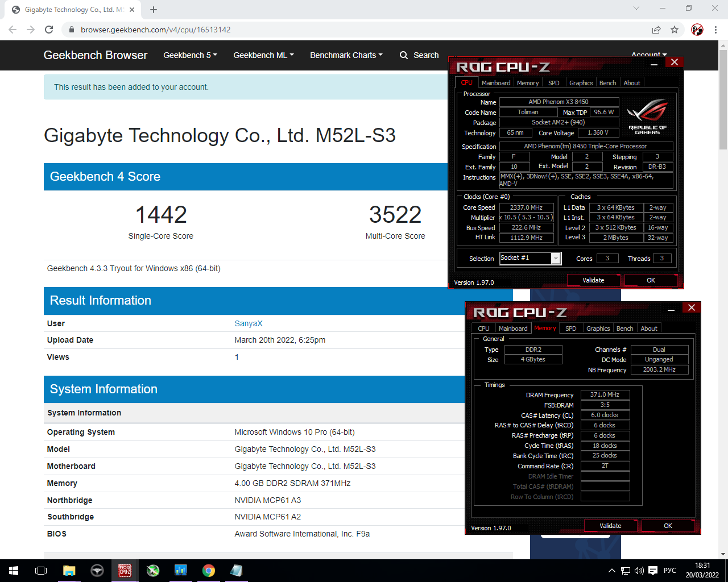The width and height of the screenshot is (728, 582).
Task: Click the Single-Core score 1442
Action: click(161, 215)
